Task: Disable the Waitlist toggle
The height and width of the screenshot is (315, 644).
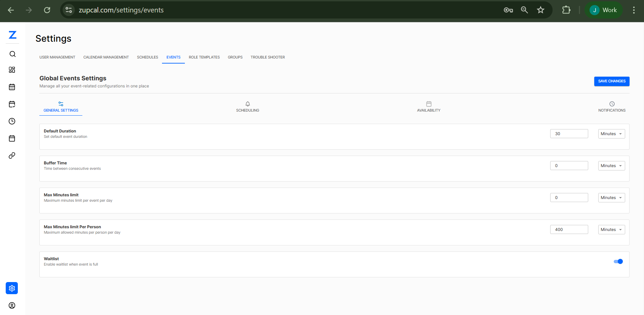Action: tap(618, 262)
